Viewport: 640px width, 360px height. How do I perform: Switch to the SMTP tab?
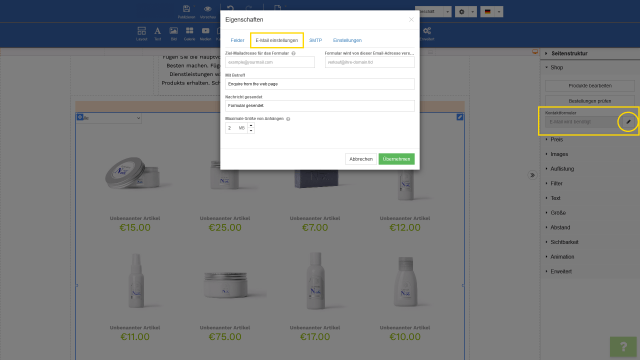click(x=316, y=40)
